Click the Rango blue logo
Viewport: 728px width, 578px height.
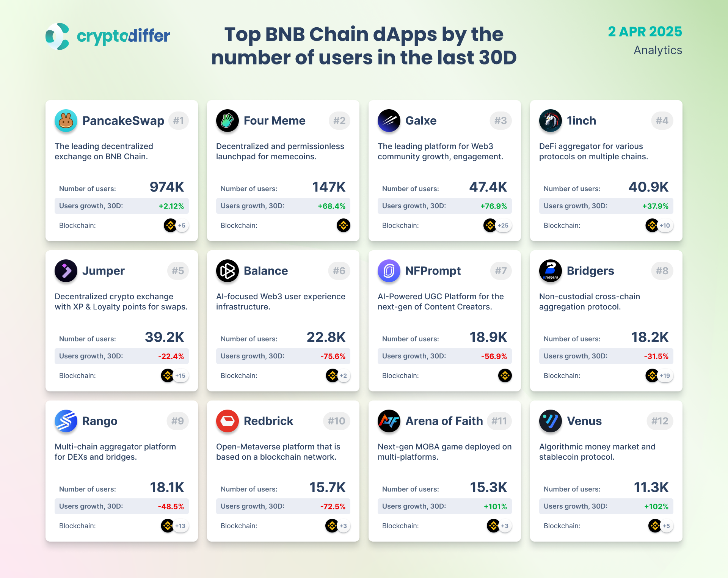coord(66,421)
